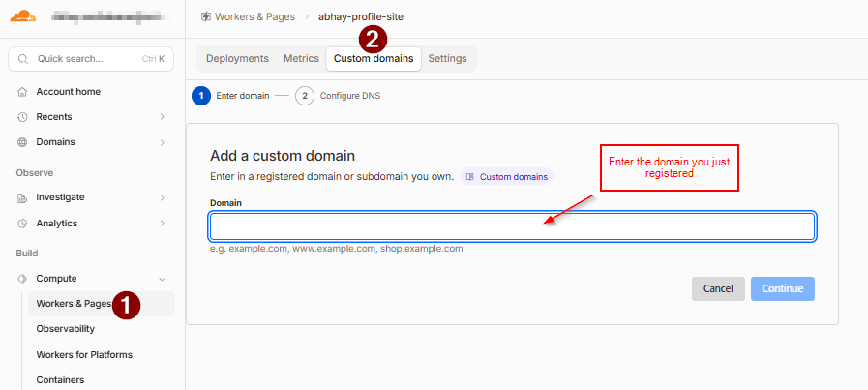This screenshot has height=390, width=868.
Task: Click the Analytics chart icon
Action: [22, 224]
